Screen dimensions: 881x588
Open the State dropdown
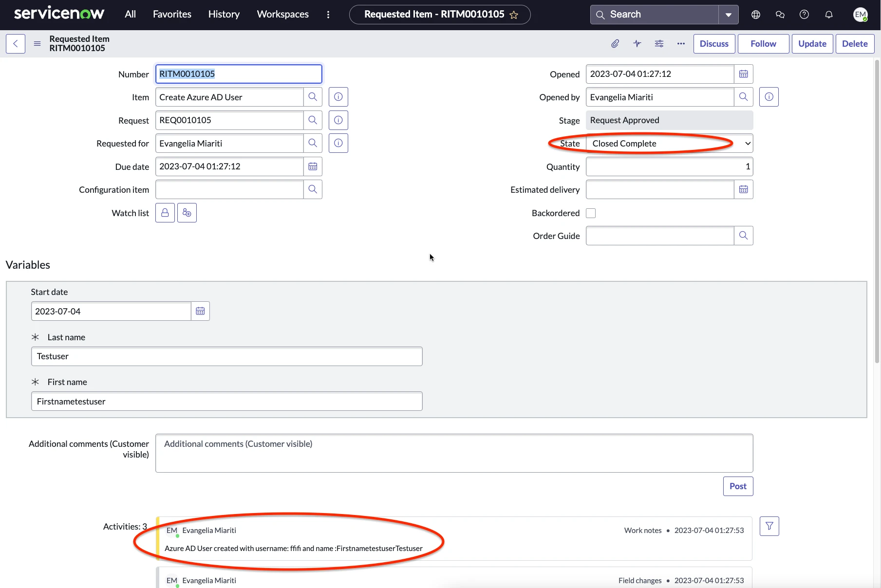coord(669,144)
